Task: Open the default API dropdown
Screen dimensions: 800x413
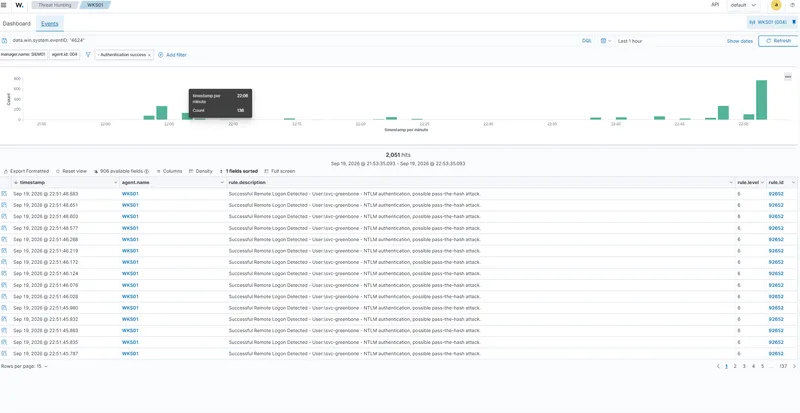Action: pyautogui.click(x=743, y=5)
